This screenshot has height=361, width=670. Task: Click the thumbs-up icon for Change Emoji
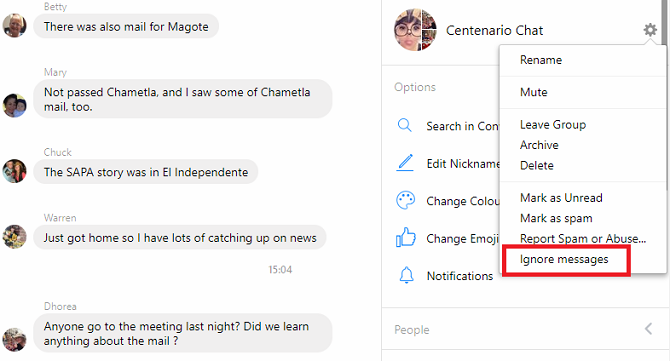[x=406, y=237]
